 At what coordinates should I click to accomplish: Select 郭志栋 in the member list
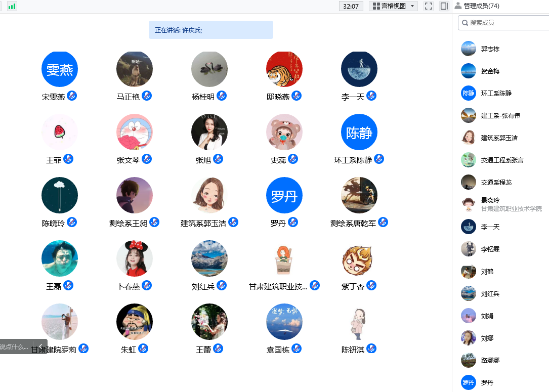[490, 49]
